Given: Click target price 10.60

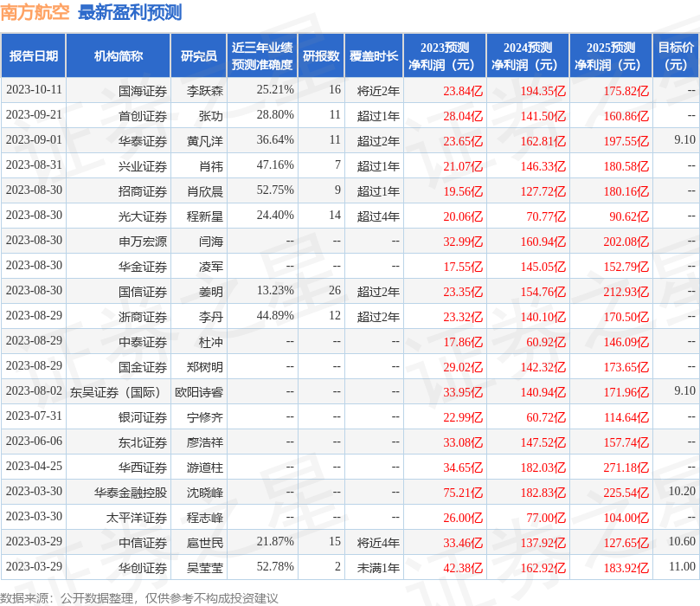Looking at the screenshot, I should coord(682,541).
